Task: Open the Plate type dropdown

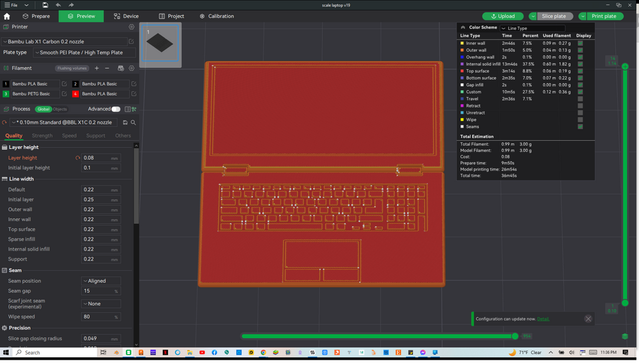Action: tap(84, 52)
